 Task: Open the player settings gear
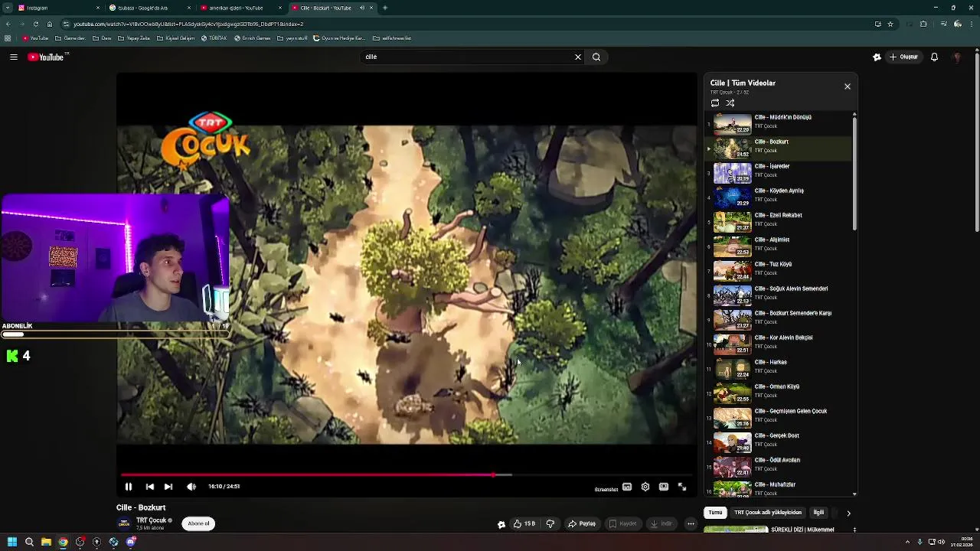point(645,487)
